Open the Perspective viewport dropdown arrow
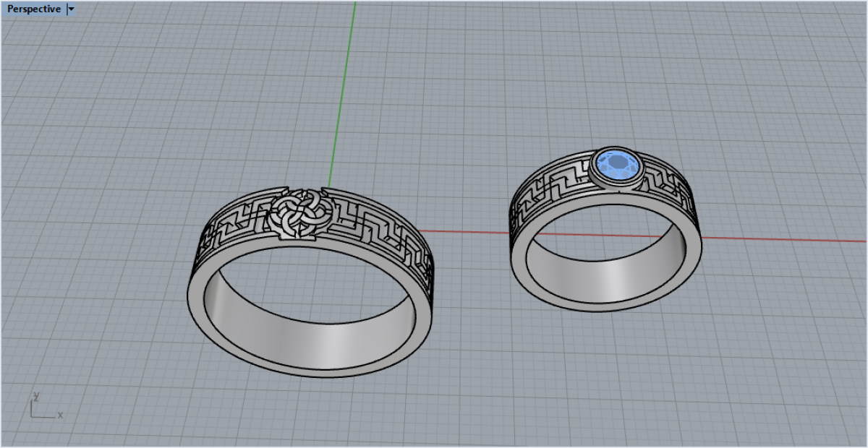 pos(71,9)
